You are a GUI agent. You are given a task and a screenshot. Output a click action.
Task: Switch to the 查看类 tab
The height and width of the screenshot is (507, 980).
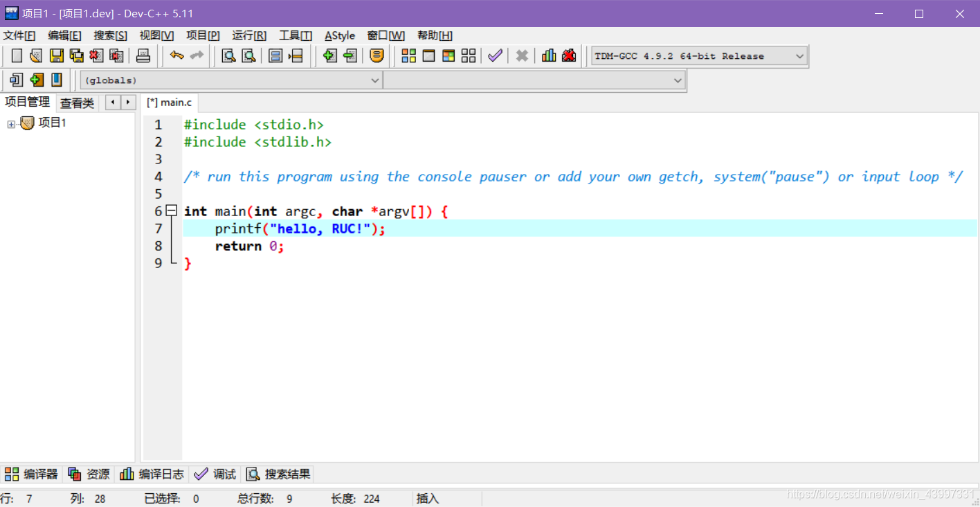pos(77,103)
